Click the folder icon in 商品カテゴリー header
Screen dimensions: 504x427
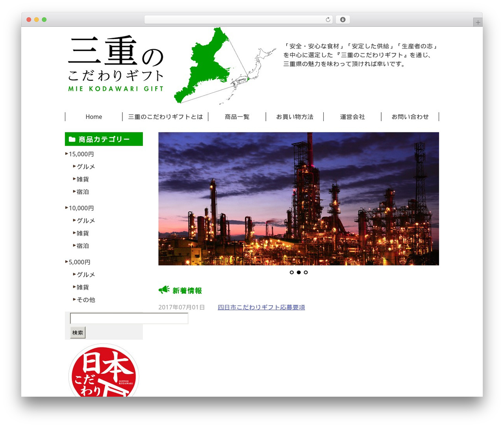click(x=72, y=139)
